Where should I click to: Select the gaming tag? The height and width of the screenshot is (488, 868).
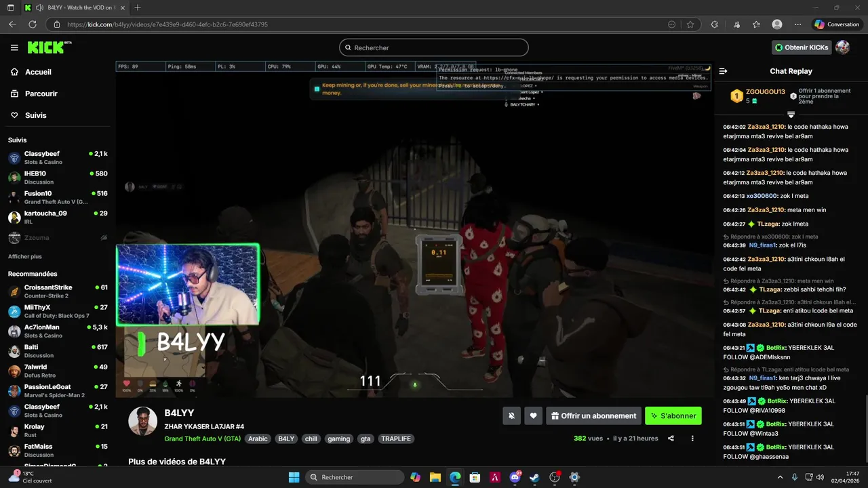click(339, 439)
